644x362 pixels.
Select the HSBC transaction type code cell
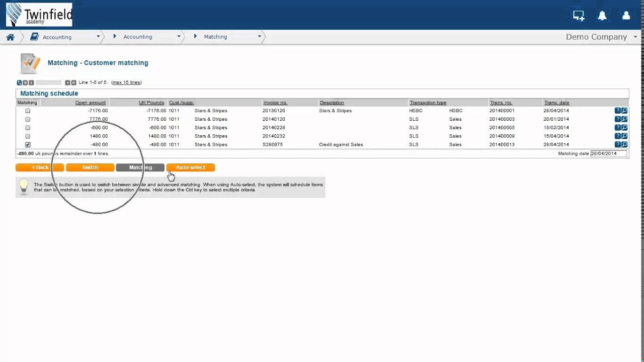416,111
